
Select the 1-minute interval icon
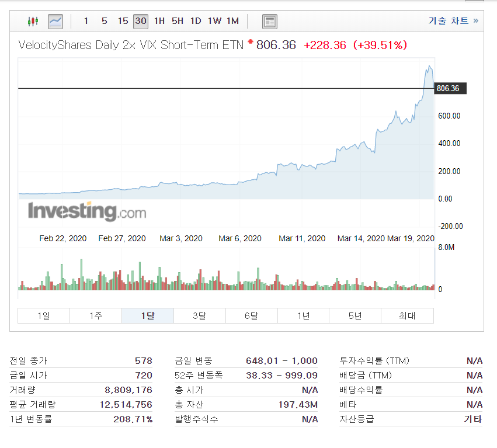tap(85, 20)
